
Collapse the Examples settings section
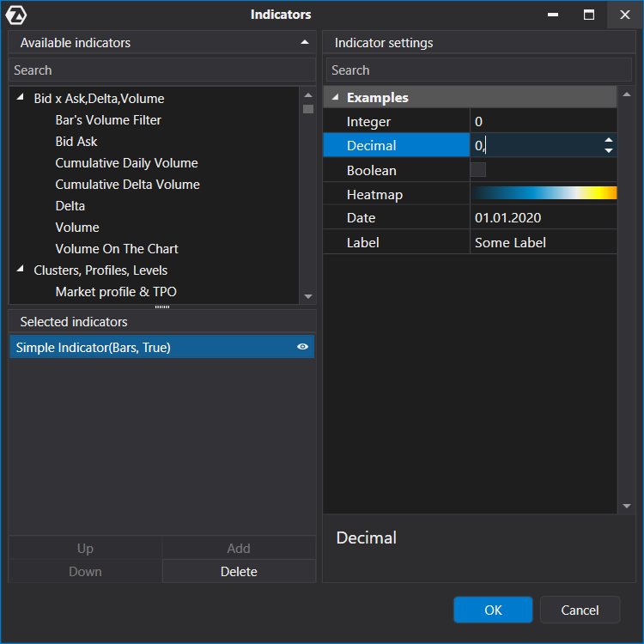[335, 97]
